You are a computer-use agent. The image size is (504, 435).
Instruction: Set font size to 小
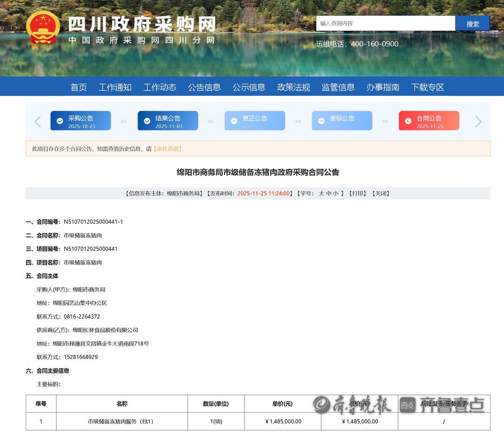pyautogui.click(x=336, y=193)
